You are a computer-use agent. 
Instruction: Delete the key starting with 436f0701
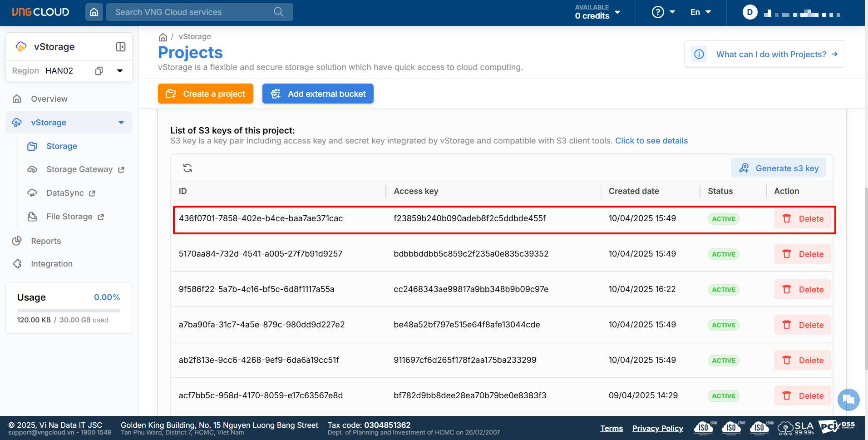point(803,219)
